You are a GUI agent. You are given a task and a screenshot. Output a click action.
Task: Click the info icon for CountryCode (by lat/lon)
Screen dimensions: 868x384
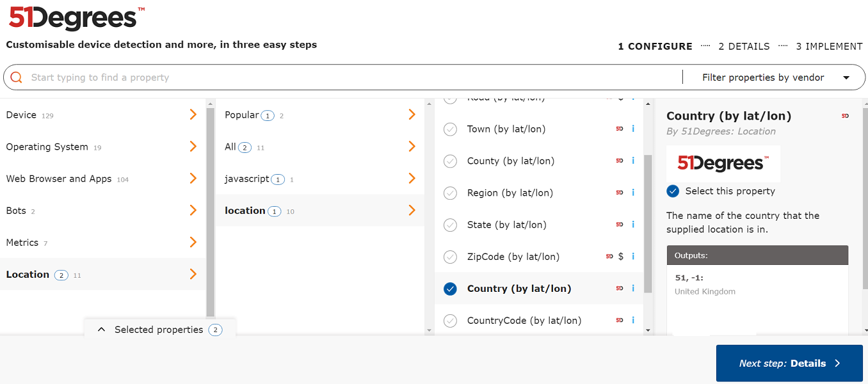coord(633,321)
